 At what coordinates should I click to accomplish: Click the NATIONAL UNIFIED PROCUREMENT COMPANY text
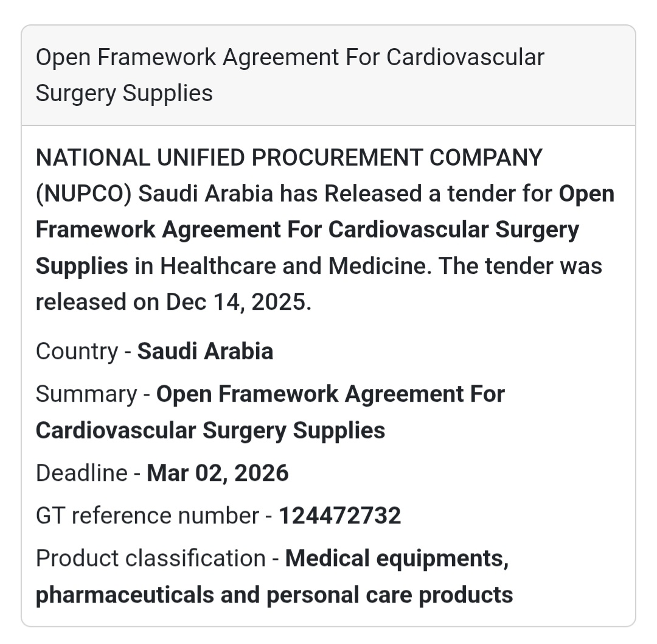[x=289, y=158]
